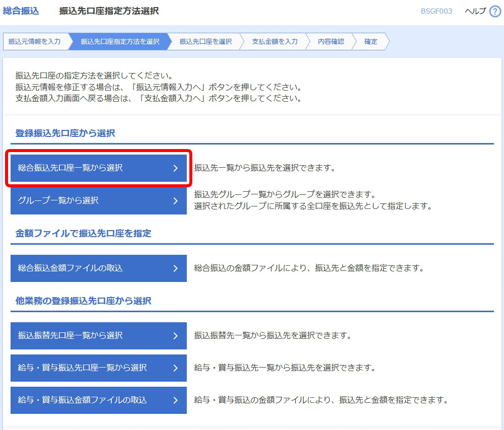Viewport: 504px width, 430px height.
Task: Click text 振込先グループ一覧からグループを選択できます。
Action: click(x=285, y=194)
